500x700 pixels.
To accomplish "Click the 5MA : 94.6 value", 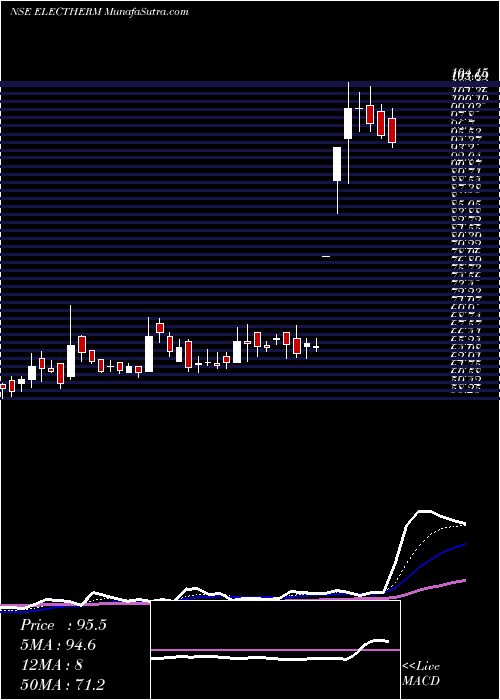I will (58, 645).
